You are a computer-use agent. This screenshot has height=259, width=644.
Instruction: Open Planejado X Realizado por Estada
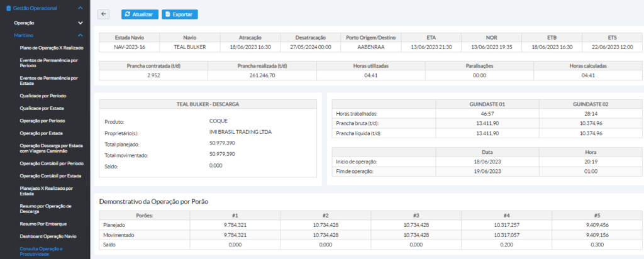coord(46,190)
